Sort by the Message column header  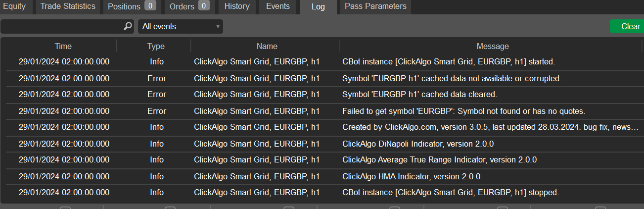click(493, 46)
